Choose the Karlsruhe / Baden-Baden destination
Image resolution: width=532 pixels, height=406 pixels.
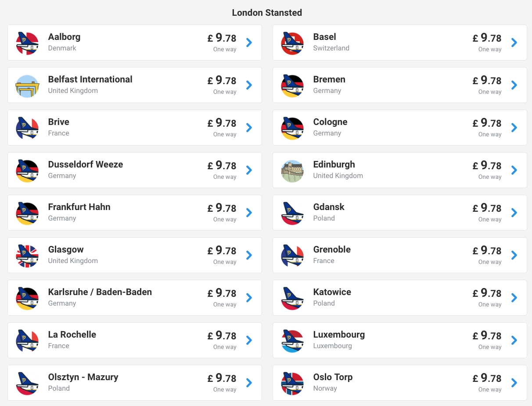[x=100, y=292]
